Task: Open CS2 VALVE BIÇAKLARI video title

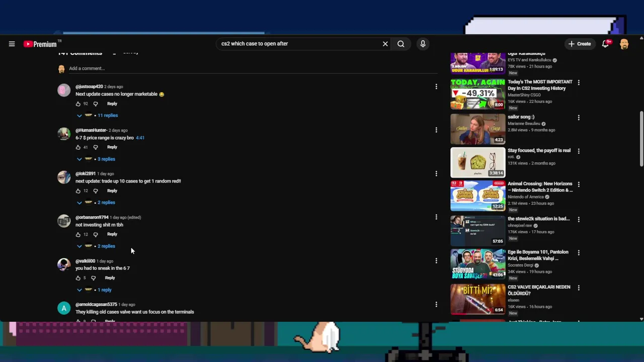Action: [539, 290]
